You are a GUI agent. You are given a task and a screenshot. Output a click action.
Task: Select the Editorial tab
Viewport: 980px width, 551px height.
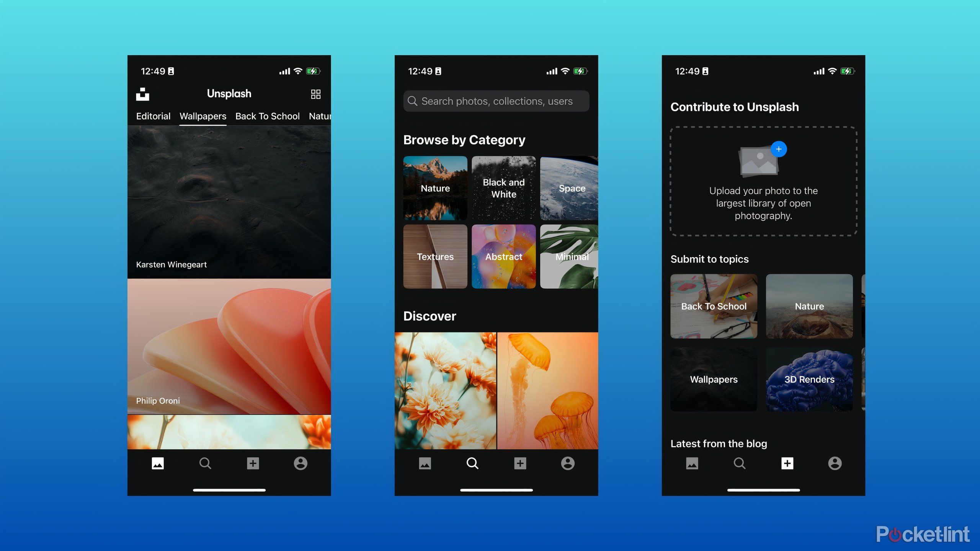coord(154,116)
